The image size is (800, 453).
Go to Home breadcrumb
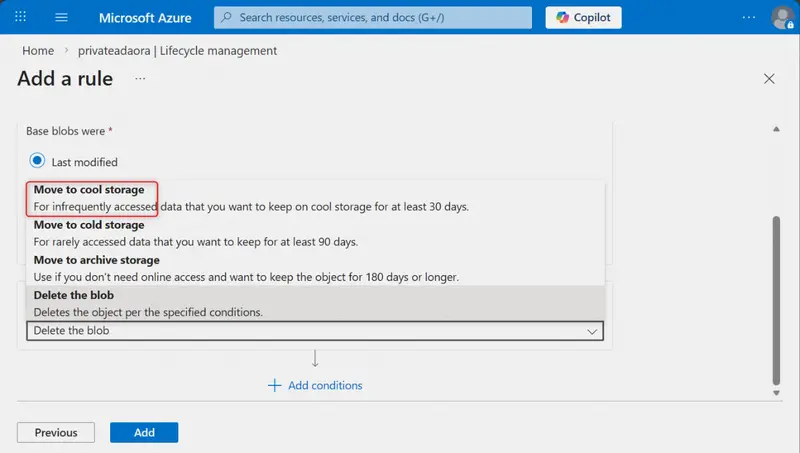(x=38, y=51)
